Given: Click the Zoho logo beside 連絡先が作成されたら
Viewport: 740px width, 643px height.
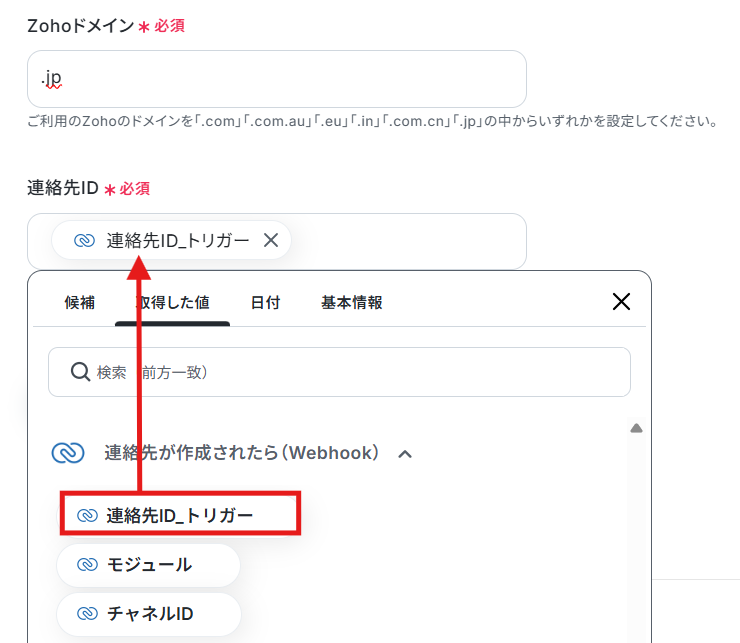Looking at the screenshot, I should click(x=68, y=453).
